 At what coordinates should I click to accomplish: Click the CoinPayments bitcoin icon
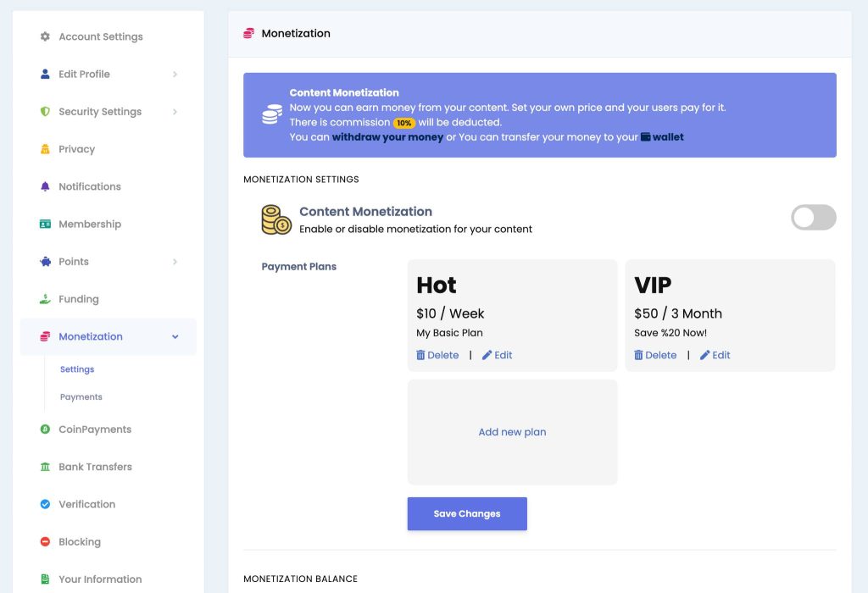45,430
